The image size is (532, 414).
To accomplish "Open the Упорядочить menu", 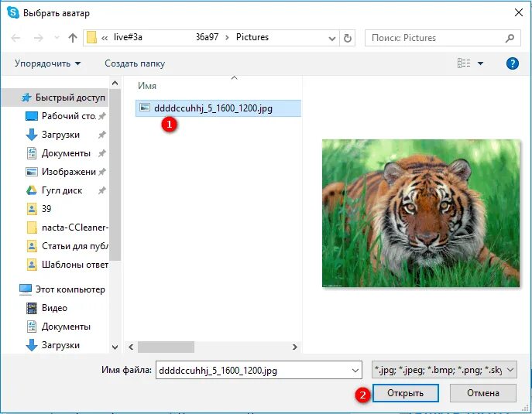I will click(47, 63).
